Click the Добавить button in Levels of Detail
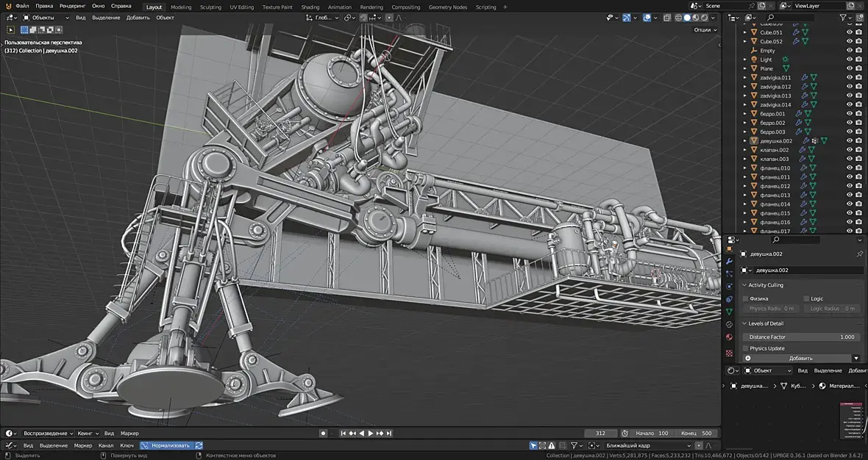868x460 pixels. tap(801, 358)
